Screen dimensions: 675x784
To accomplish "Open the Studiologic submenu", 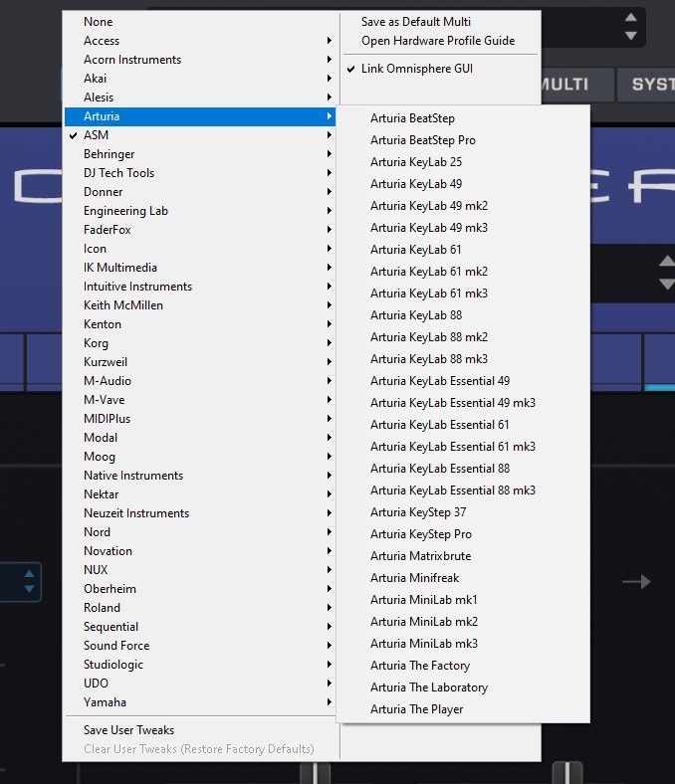I will pyautogui.click(x=200, y=665).
